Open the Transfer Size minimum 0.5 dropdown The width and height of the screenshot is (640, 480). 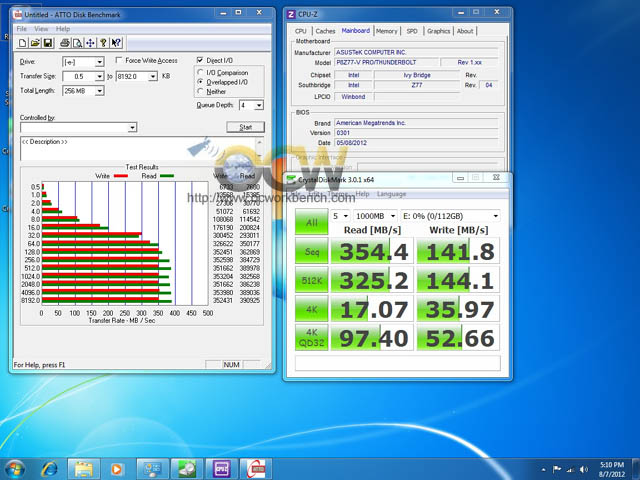pyautogui.click(x=99, y=76)
